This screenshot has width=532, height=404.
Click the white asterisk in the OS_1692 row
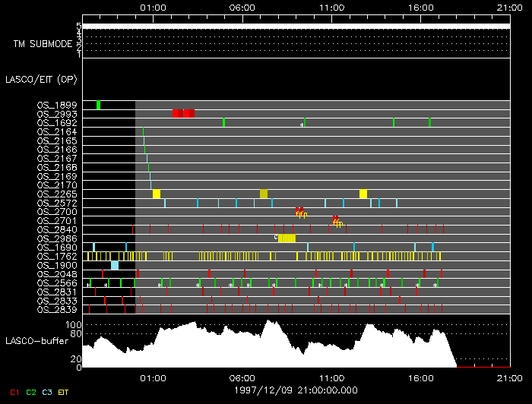tap(301, 125)
